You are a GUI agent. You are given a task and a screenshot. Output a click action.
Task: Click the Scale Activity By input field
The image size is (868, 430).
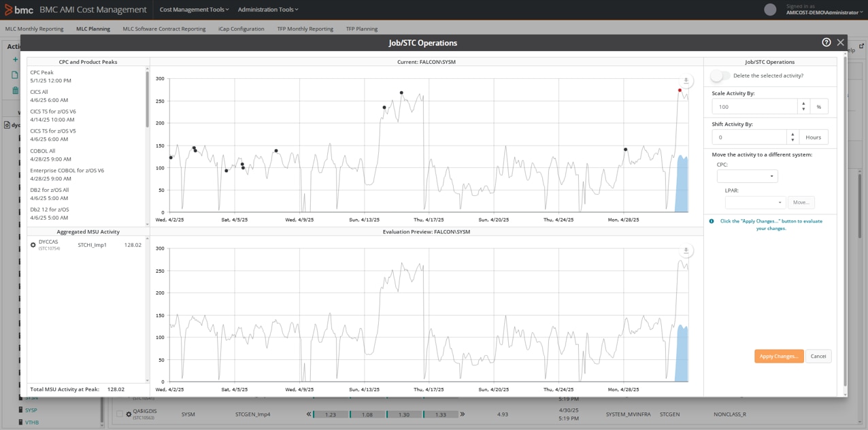pos(754,107)
